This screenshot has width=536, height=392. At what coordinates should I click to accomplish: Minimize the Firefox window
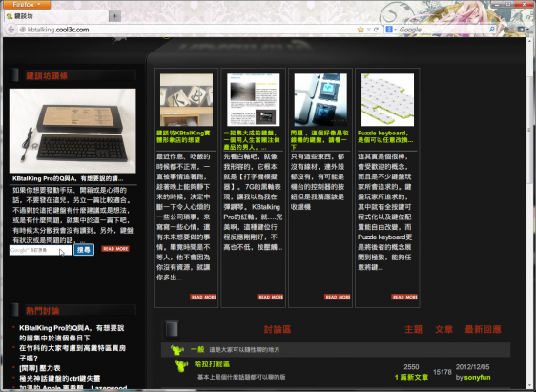[x=496, y=4]
